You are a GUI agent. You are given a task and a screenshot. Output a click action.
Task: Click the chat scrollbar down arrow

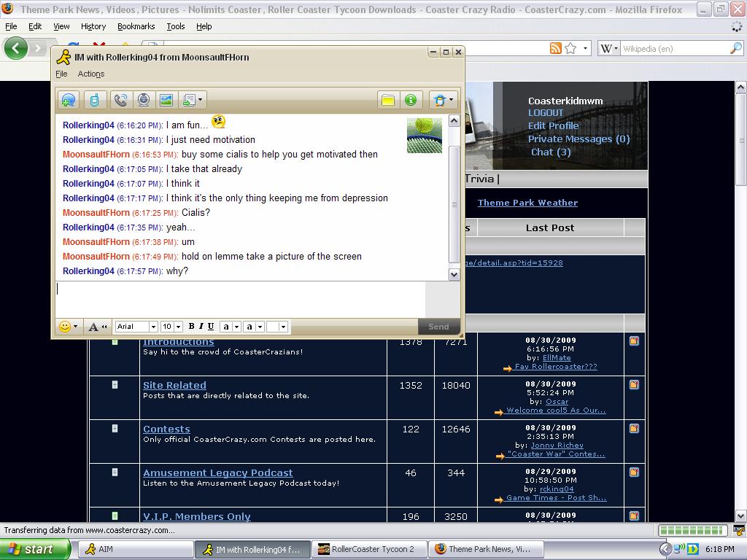[x=454, y=274]
